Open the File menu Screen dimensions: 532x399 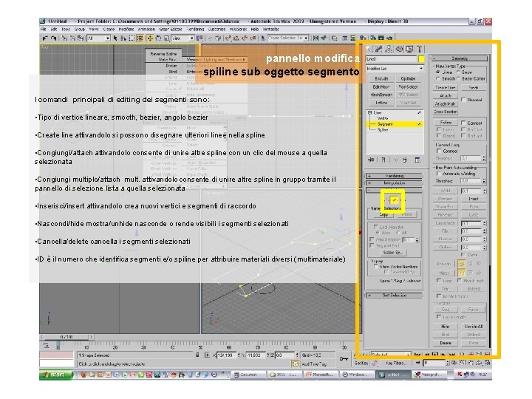(44, 30)
